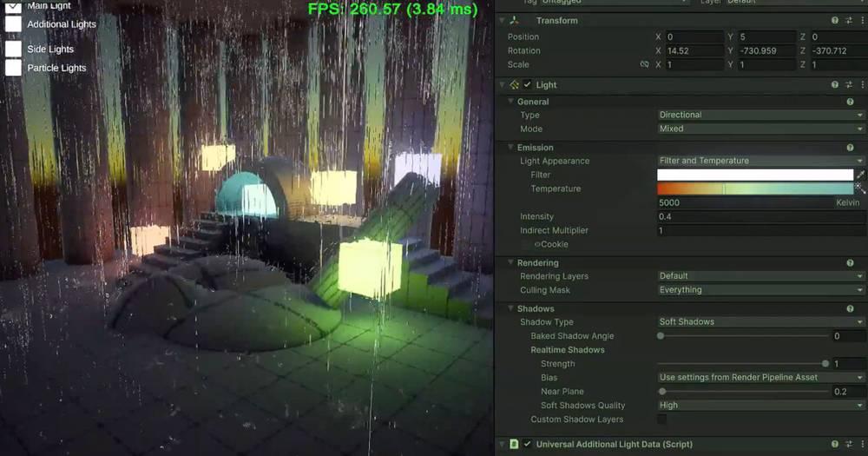Open Universal Additional Light Data kebab menu
This screenshot has width=868, height=456.
click(x=863, y=445)
